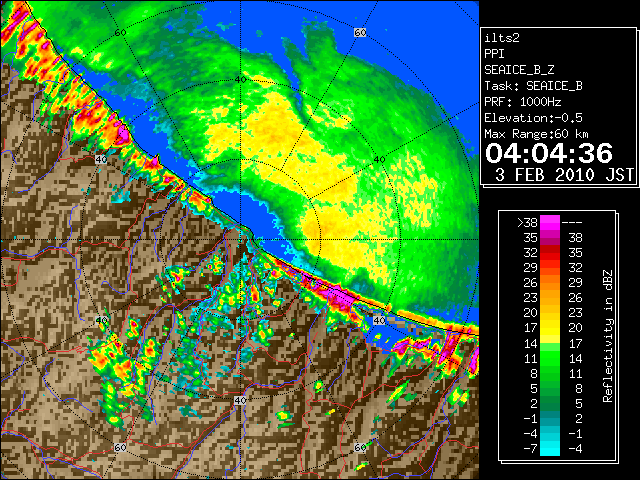Click the 40 km range label due south
The image size is (640, 480).
[240, 400]
